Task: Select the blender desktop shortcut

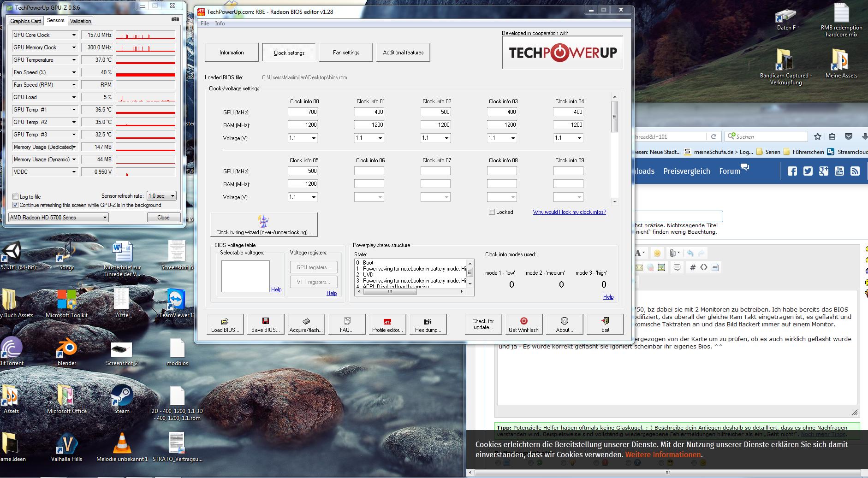Action: pos(67,351)
